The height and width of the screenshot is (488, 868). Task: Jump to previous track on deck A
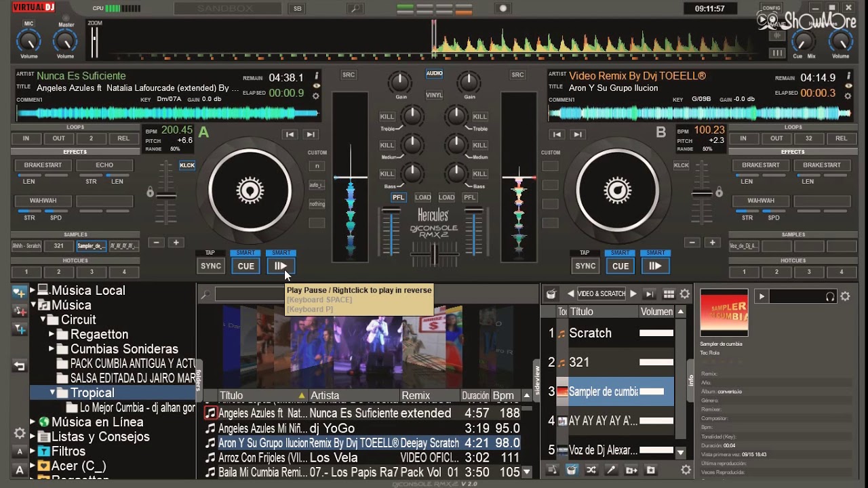coord(290,134)
